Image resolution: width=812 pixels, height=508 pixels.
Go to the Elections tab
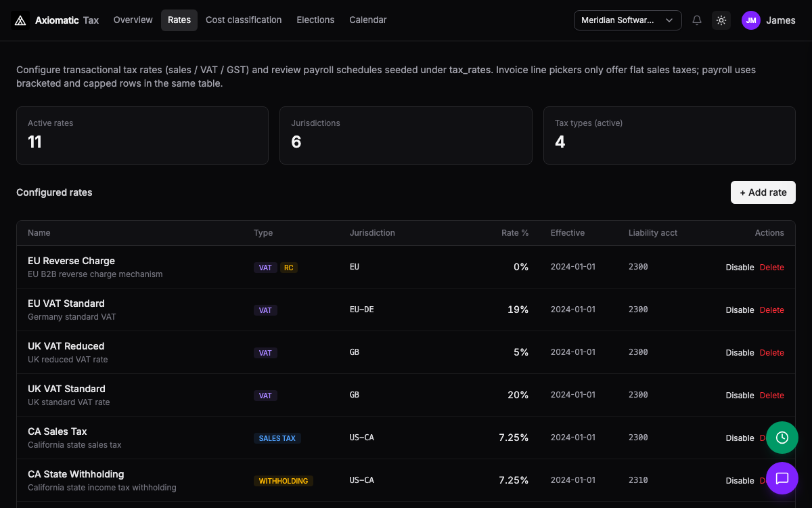click(315, 20)
